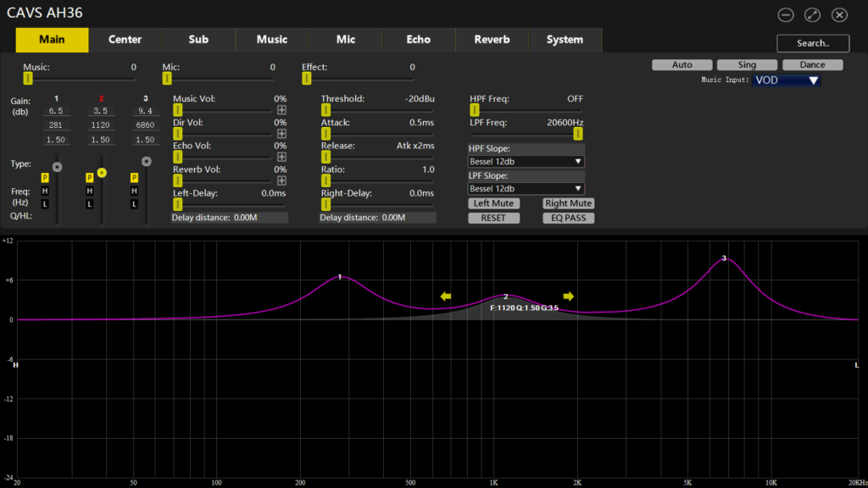The image size is (868, 488).
Task: Click the band 2 frequency field 1120
Action: pyautogui.click(x=101, y=125)
